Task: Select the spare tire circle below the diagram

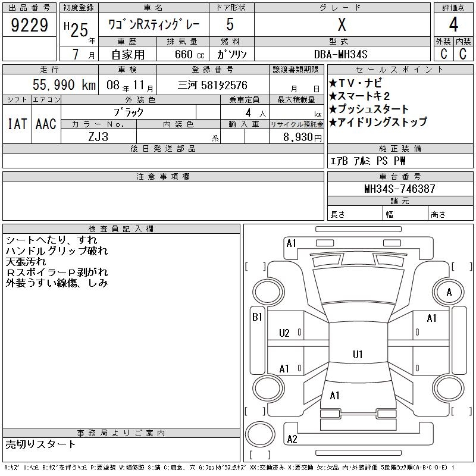Action: [260, 436]
